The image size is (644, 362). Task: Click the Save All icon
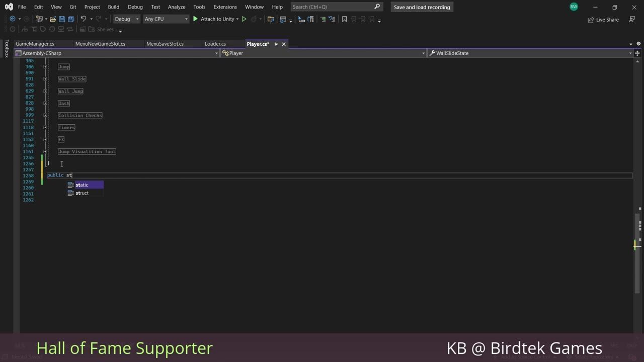[71, 19]
